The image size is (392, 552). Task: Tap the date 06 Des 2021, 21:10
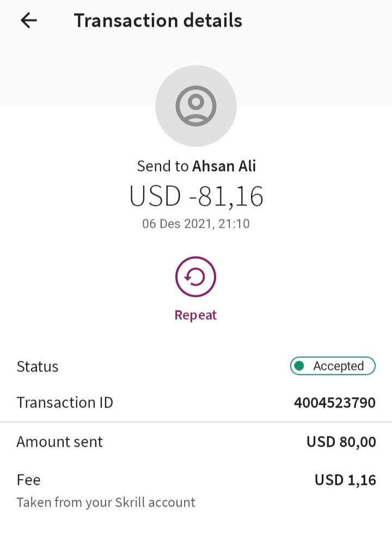pos(196,223)
